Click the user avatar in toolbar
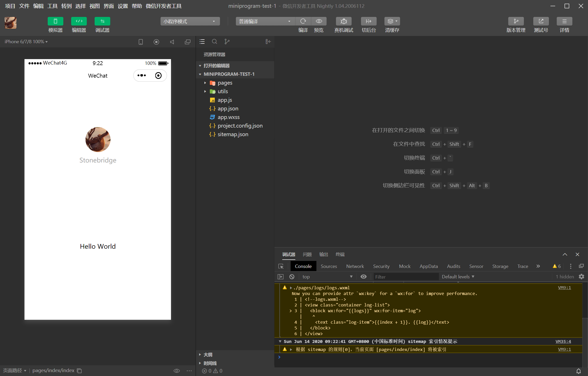Viewport: 588px width, 376px height. click(x=10, y=23)
